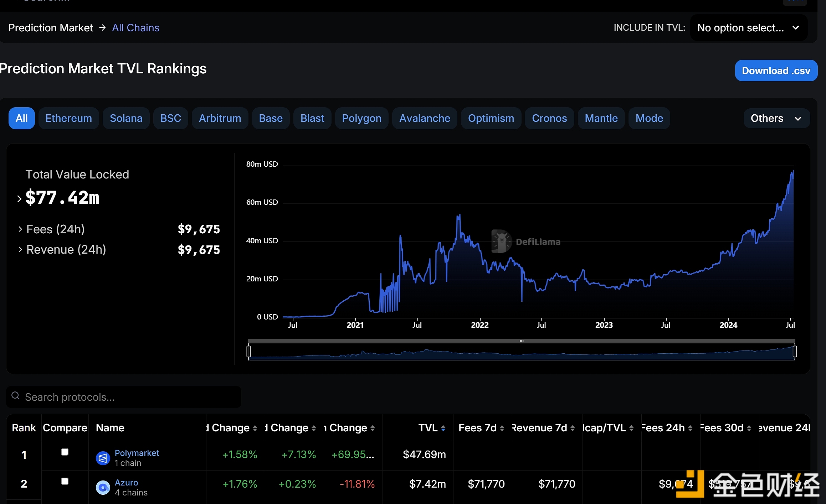Click the right chart range handle

tap(795, 352)
